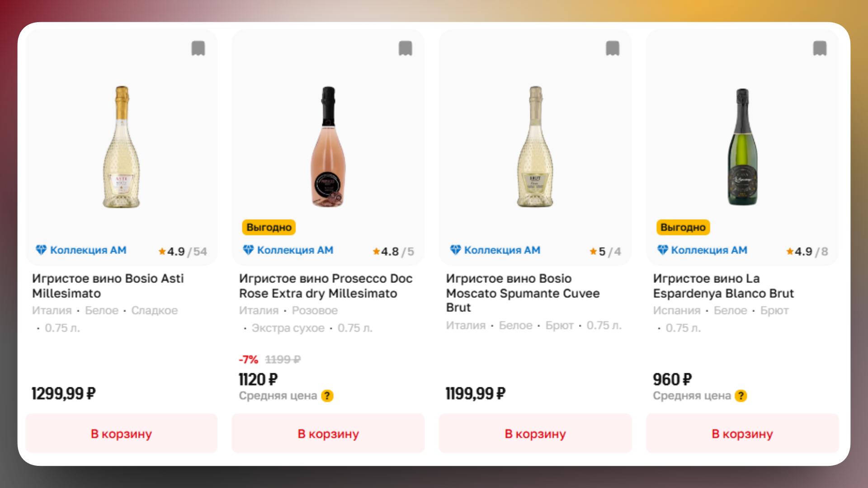The image size is (868, 488).
Task: Bookmark the La Espardenya Blanco Brut
Action: coord(819,48)
